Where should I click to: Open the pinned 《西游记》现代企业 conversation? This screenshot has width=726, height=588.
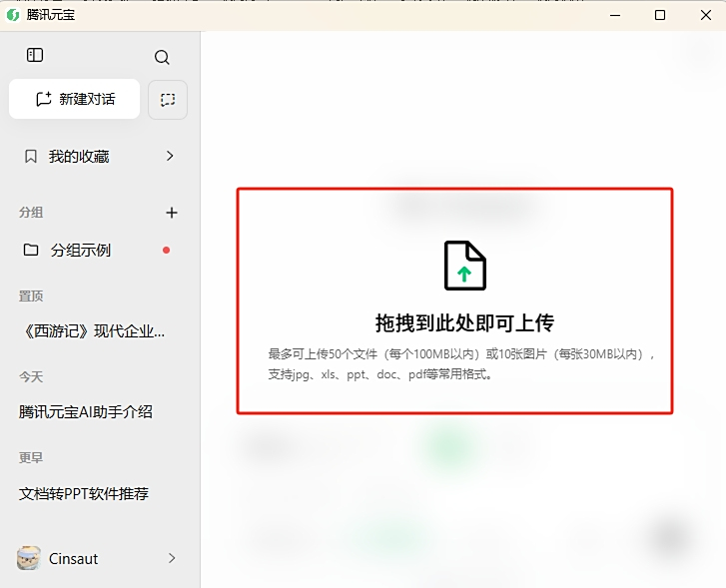coord(93,330)
